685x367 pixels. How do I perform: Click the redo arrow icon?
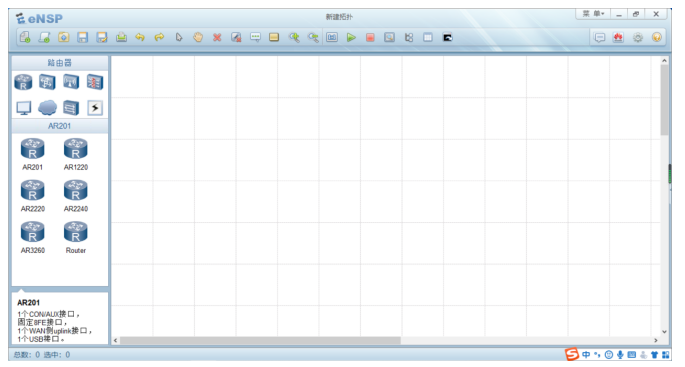coord(159,38)
